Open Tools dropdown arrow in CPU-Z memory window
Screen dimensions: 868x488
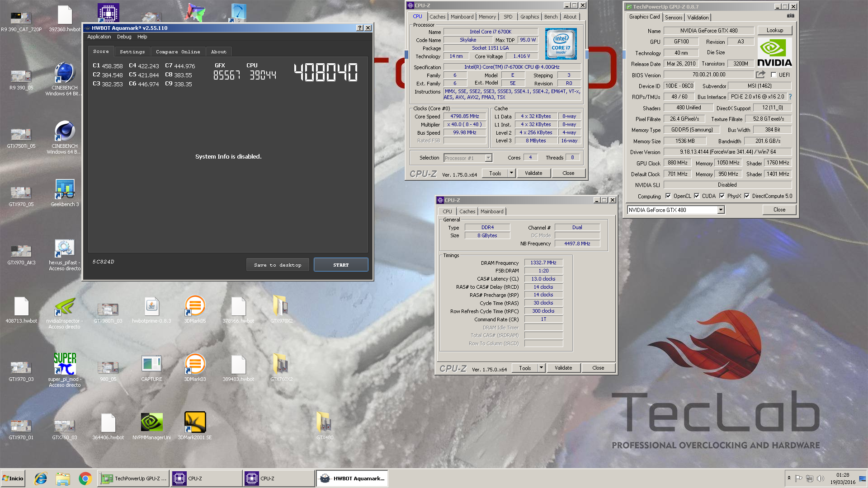[x=541, y=368]
